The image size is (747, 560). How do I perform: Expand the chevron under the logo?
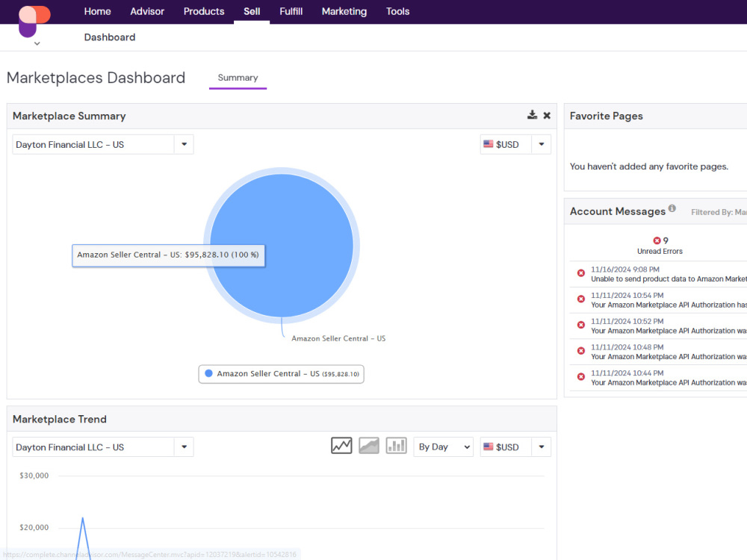click(x=37, y=44)
